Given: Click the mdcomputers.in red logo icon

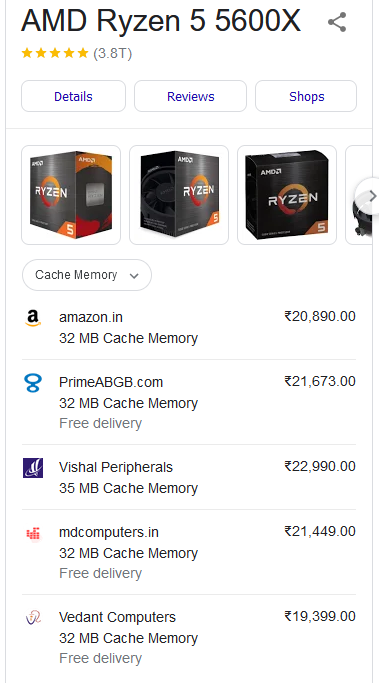Looking at the screenshot, I should point(33,533).
